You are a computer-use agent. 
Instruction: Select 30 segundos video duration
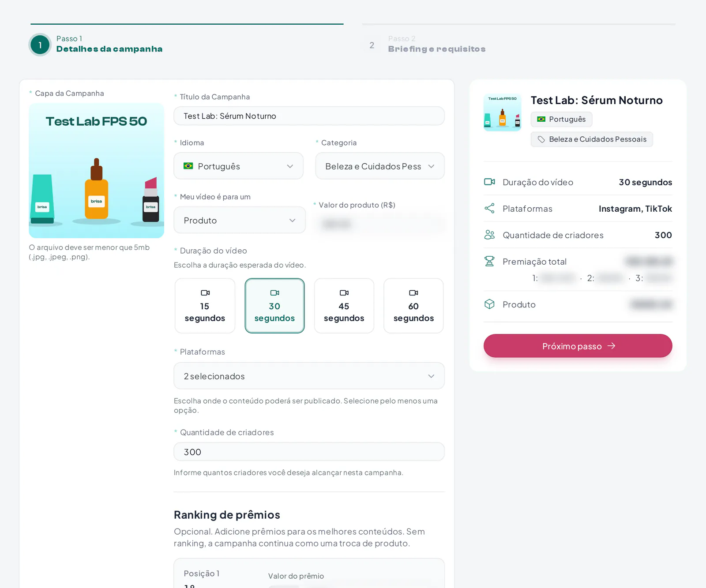coord(274,306)
